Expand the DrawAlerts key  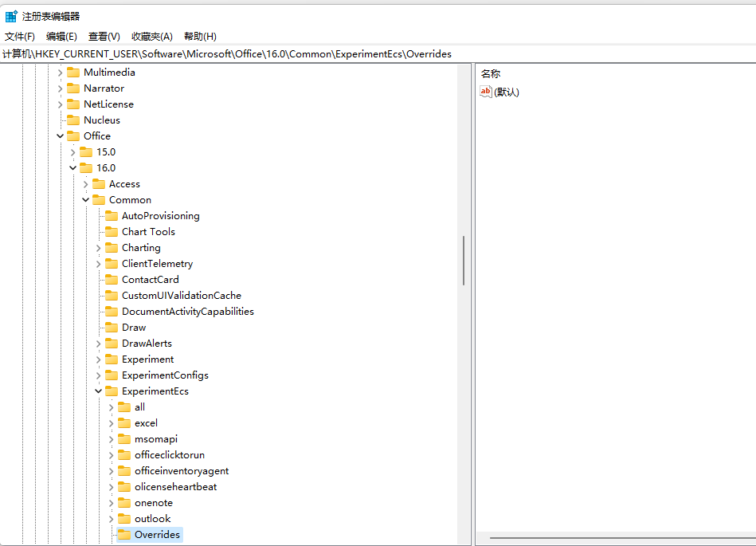98,344
